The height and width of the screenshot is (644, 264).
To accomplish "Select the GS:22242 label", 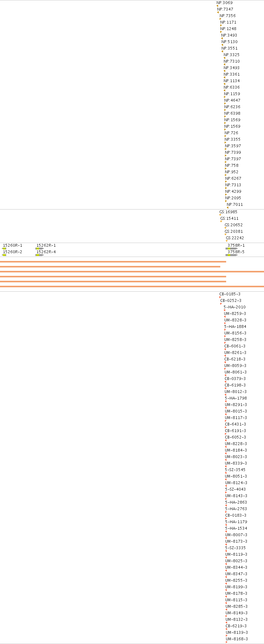I will (x=235, y=238).
